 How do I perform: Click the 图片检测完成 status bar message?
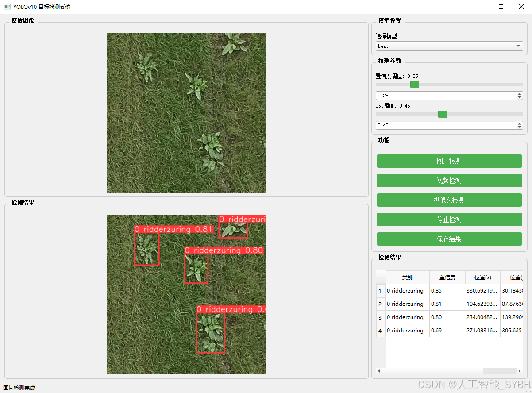click(x=19, y=388)
